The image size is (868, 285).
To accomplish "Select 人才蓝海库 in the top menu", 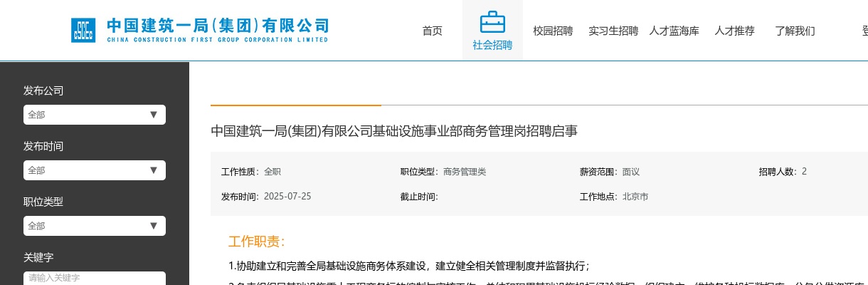I will (674, 31).
